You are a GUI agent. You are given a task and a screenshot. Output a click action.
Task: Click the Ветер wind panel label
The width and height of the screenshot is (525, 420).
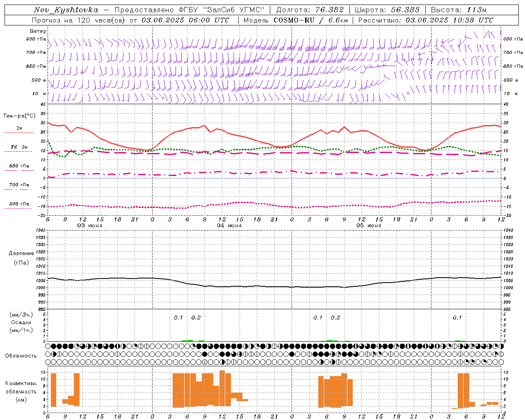[x=38, y=31]
